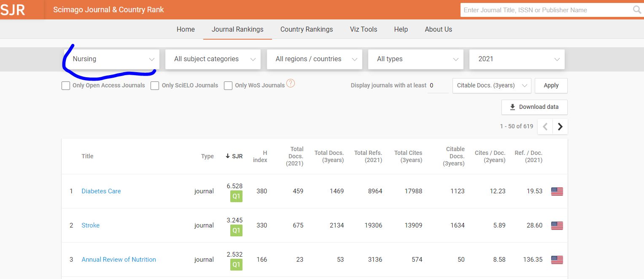Click the Type column header
This screenshot has width=644, height=279.
pos(207,156)
